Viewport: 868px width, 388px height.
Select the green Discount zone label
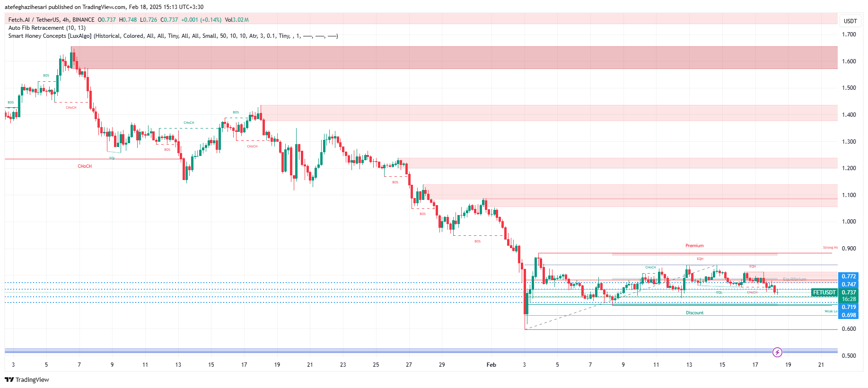(x=694, y=313)
